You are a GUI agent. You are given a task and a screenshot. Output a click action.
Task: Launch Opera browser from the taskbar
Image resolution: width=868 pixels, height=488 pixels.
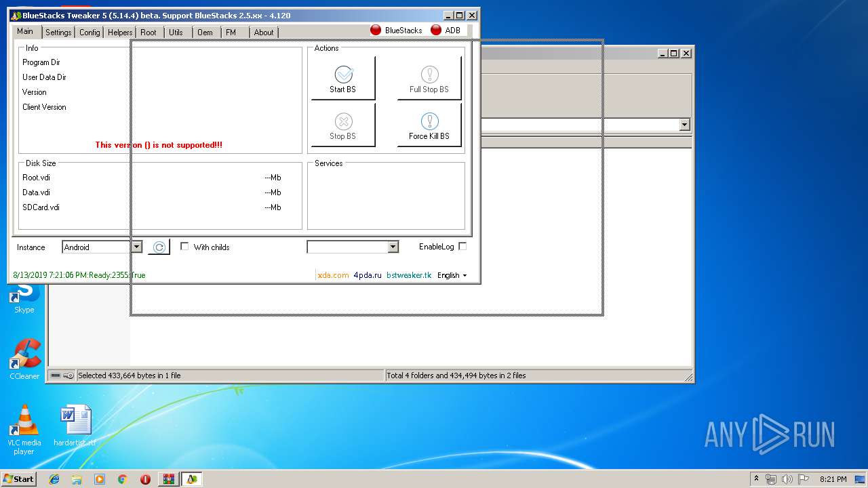pyautogui.click(x=145, y=479)
